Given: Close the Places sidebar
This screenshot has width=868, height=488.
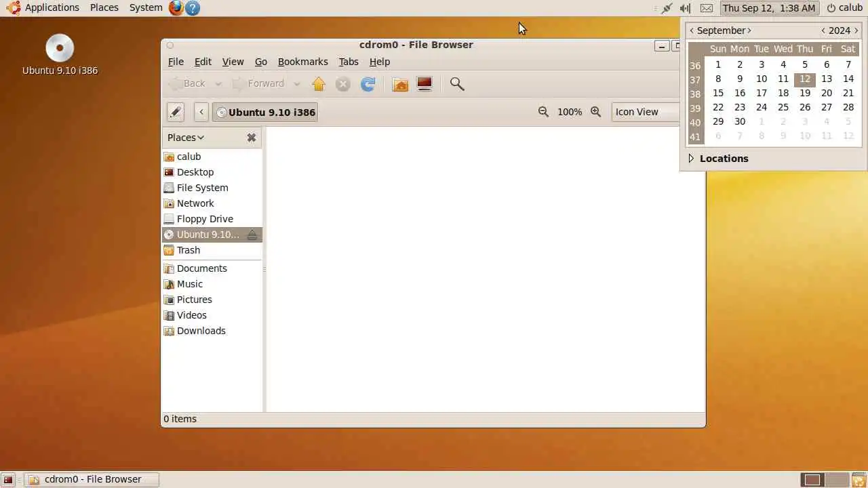Looking at the screenshot, I should click(252, 138).
